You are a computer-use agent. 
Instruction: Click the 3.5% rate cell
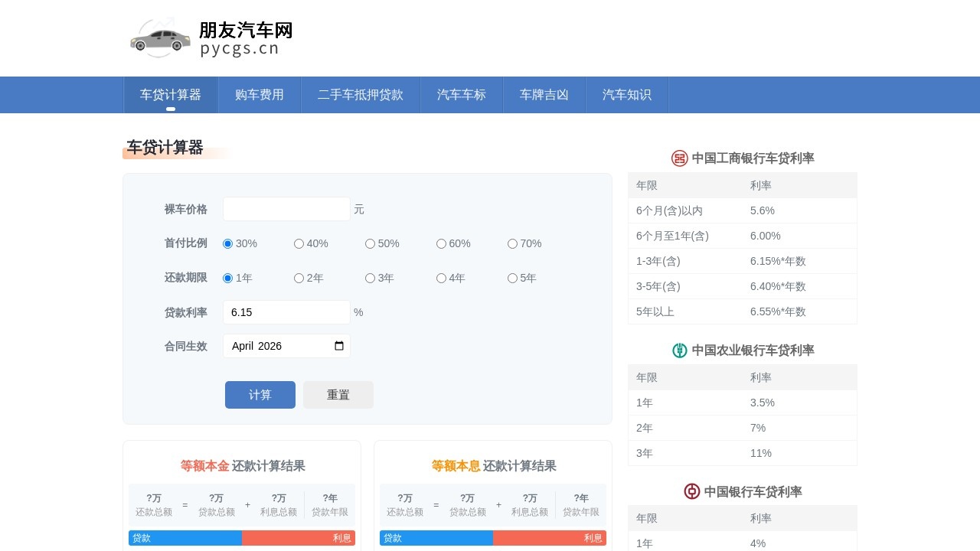(x=799, y=403)
